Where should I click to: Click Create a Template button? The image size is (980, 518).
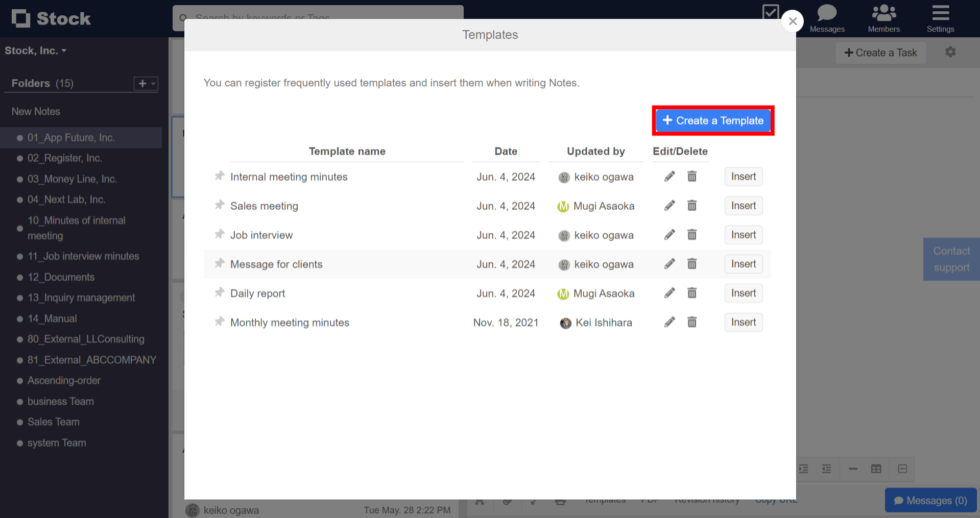coord(713,121)
